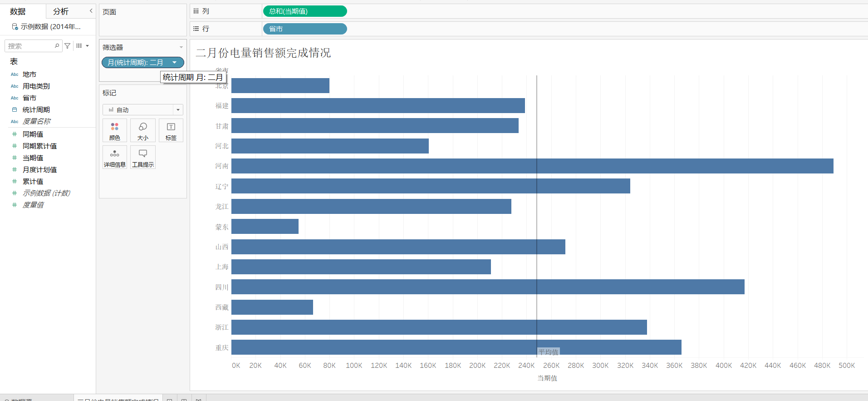
Task: Switch to the 数据 tab
Action: point(18,11)
